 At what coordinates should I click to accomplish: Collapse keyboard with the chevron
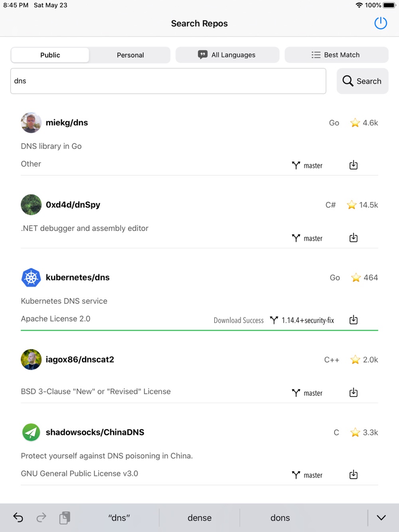pyautogui.click(x=381, y=518)
